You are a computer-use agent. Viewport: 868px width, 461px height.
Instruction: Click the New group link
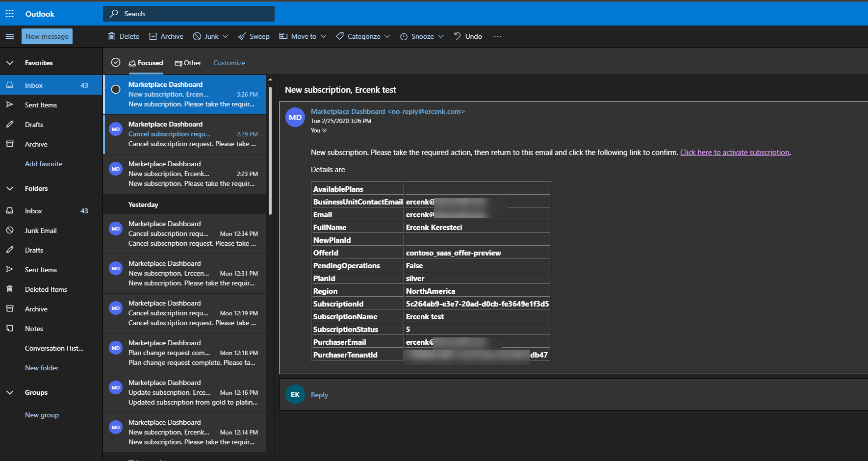tap(42, 415)
